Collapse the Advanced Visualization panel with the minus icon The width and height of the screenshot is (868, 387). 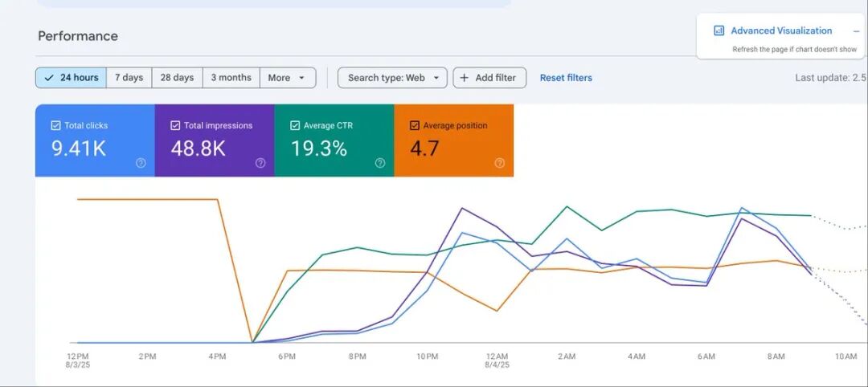click(x=857, y=31)
